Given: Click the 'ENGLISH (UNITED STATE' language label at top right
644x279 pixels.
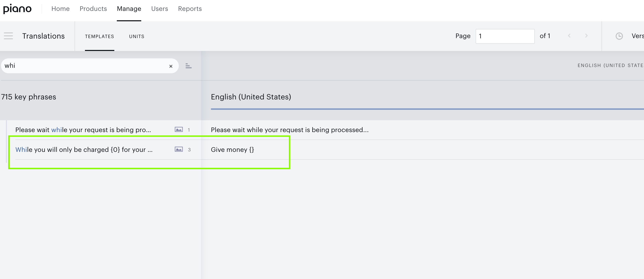Looking at the screenshot, I should pyautogui.click(x=610, y=65).
